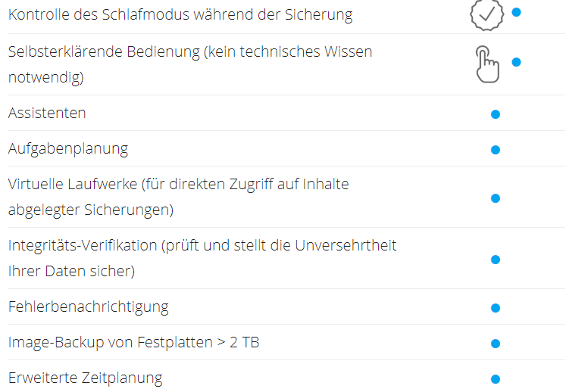Click blue dot beside Schlafmodus control row

point(516,12)
